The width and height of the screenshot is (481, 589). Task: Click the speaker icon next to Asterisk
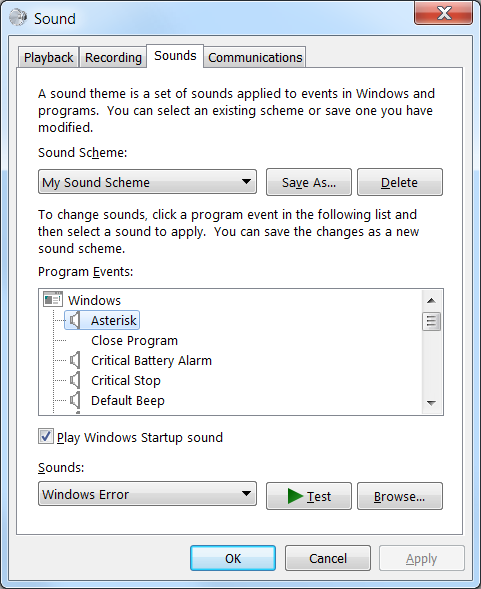(75, 320)
